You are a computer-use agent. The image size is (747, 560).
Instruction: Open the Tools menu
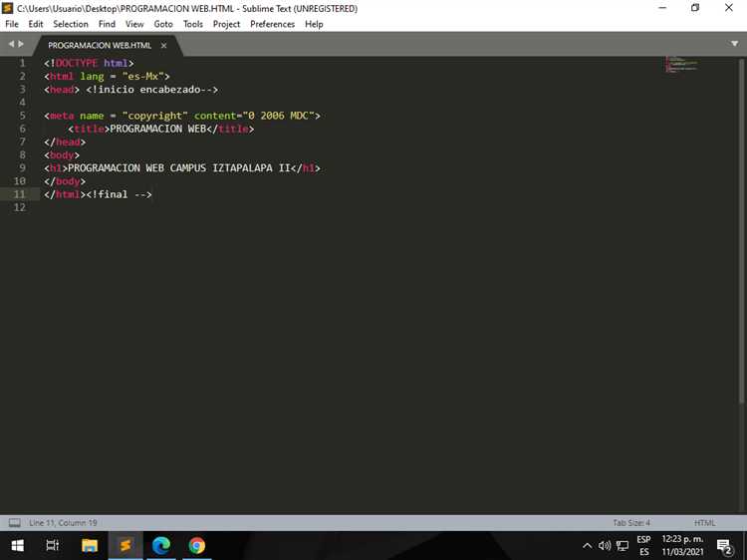click(x=193, y=24)
